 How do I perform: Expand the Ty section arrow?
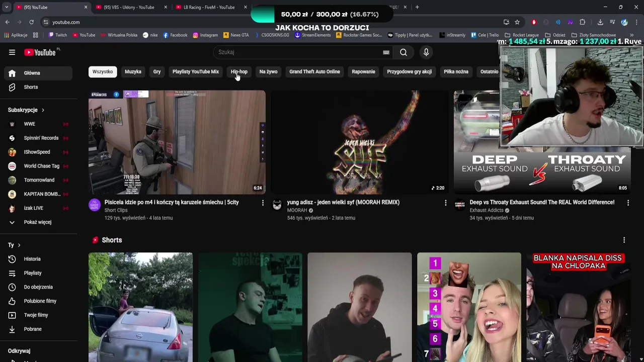click(19, 245)
